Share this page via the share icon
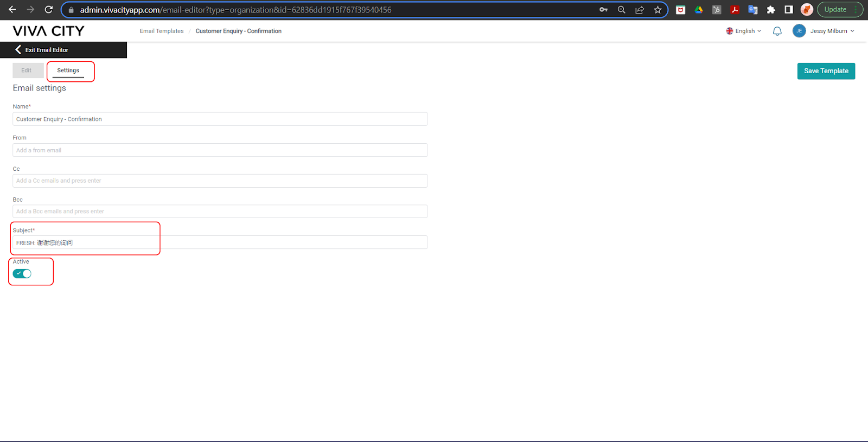Screen dimensions: 868x442 (x=640, y=10)
